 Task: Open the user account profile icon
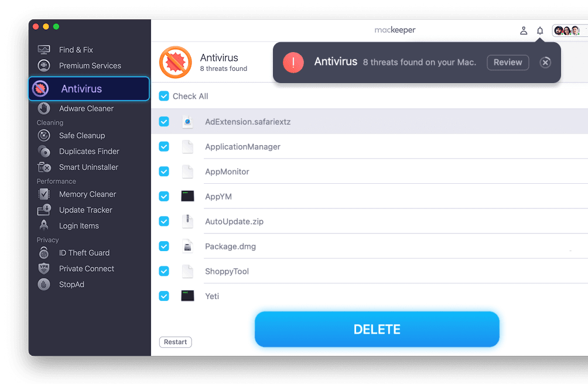[x=524, y=30]
